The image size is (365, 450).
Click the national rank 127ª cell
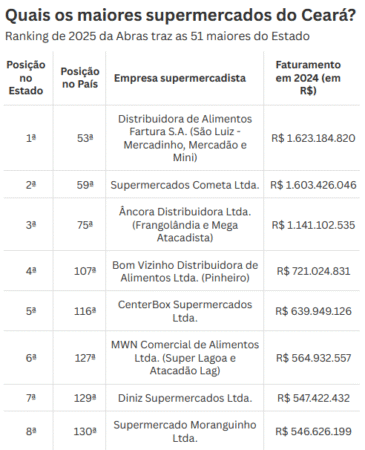pyautogui.click(x=85, y=358)
